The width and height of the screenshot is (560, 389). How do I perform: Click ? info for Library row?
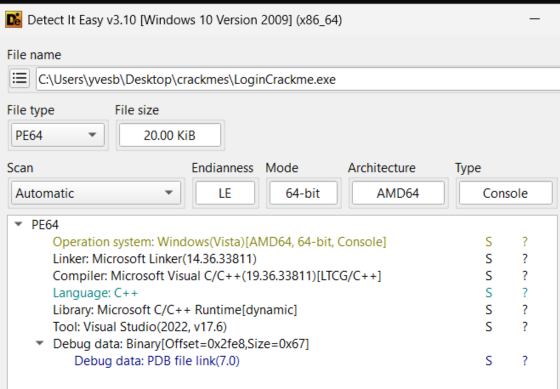click(x=525, y=310)
